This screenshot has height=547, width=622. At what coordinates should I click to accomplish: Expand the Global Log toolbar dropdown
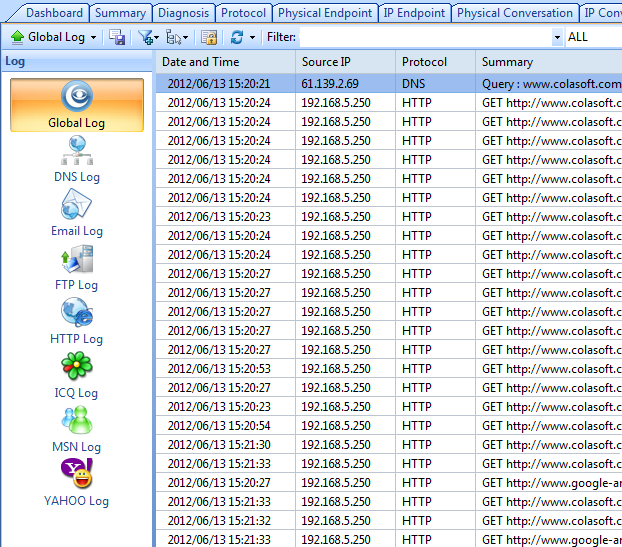(94, 37)
